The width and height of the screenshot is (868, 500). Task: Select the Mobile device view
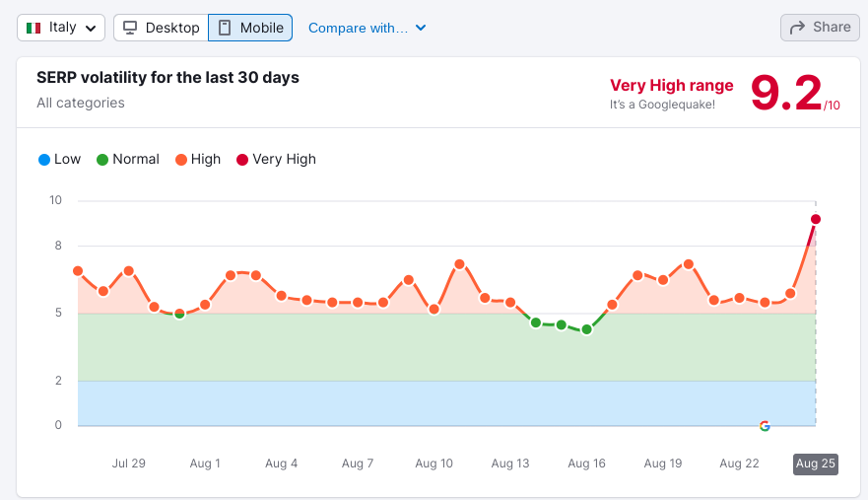(x=250, y=28)
